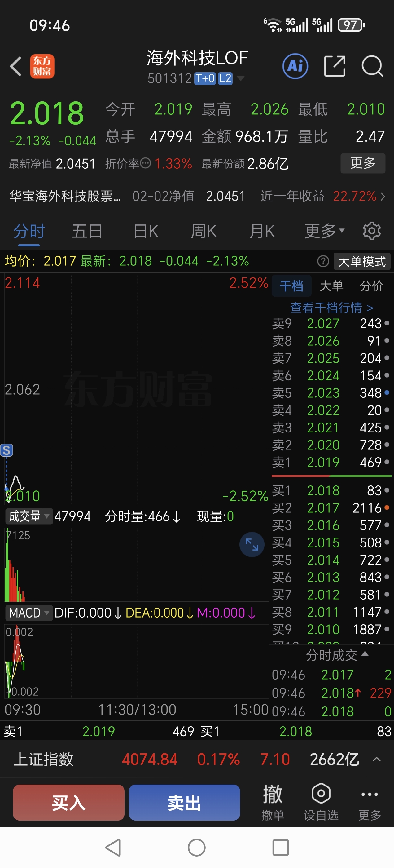This screenshot has height=868, width=394.
Task: Expand the stock code dropdown triangle
Action: coord(240,78)
